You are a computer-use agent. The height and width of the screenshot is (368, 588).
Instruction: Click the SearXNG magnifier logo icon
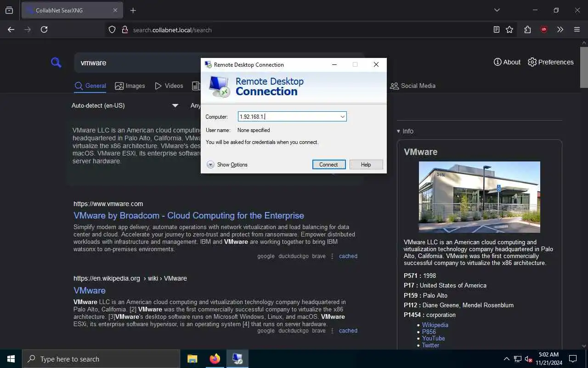(56, 63)
